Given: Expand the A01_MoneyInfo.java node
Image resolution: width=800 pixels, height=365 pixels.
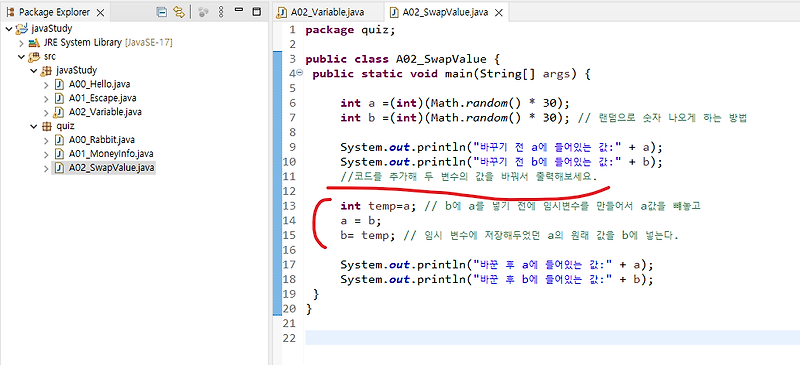Looking at the screenshot, I should pos(46,154).
